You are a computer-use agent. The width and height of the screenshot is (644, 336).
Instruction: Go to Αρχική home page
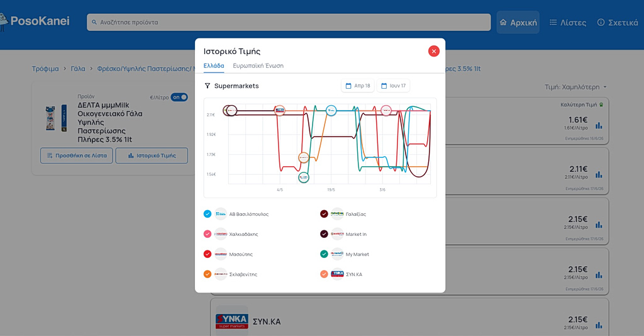tap(518, 23)
